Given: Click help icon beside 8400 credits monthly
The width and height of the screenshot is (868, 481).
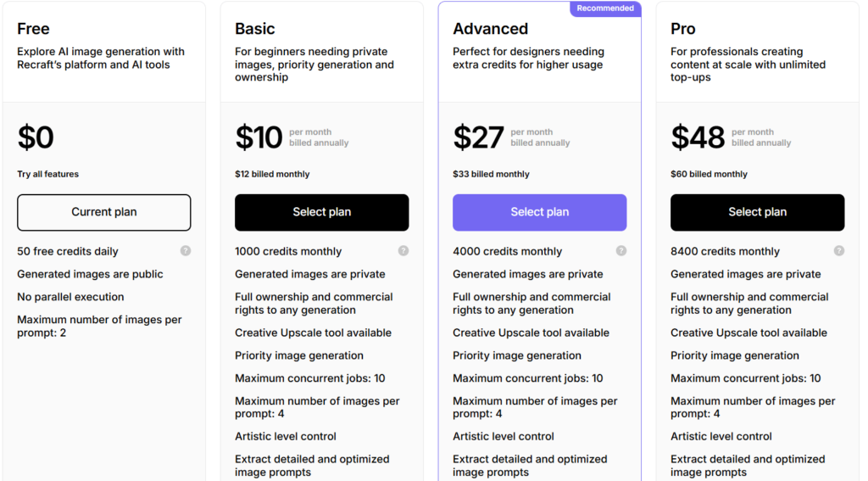Looking at the screenshot, I should pos(839,251).
